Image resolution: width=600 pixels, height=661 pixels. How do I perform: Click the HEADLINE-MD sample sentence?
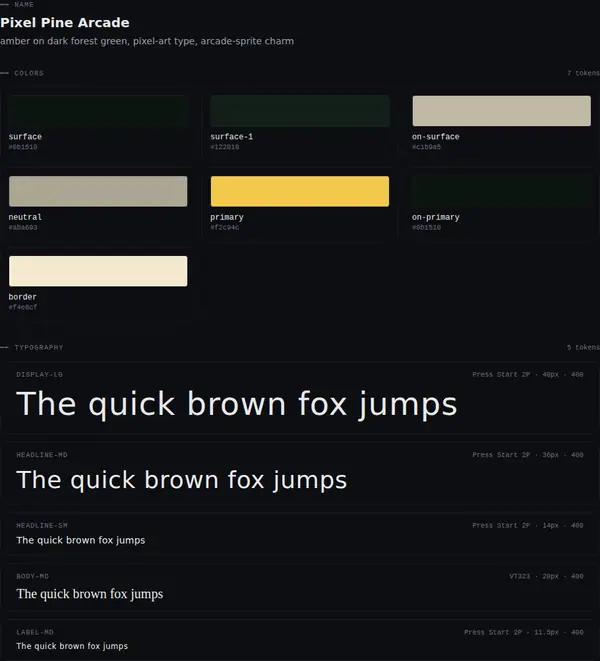click(x=182, y=480)
